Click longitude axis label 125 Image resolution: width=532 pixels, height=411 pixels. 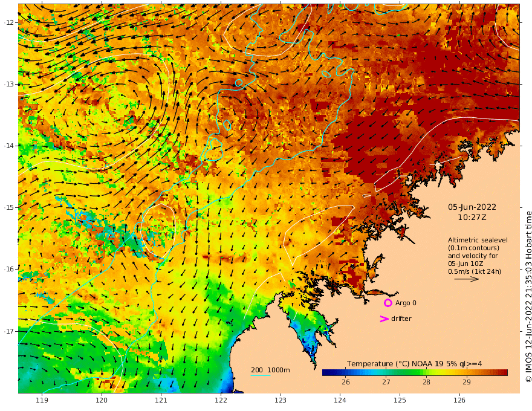point(400,400)
